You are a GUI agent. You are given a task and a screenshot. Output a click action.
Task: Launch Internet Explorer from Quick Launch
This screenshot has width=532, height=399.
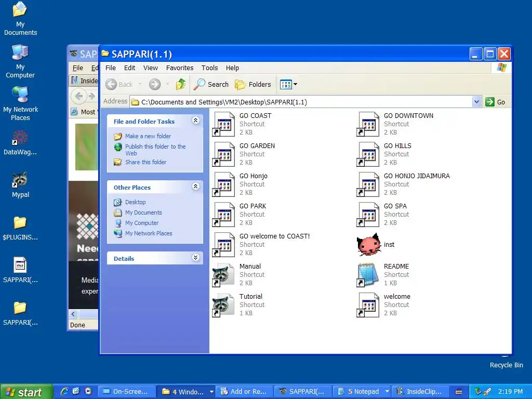click(x=64, y=392)
